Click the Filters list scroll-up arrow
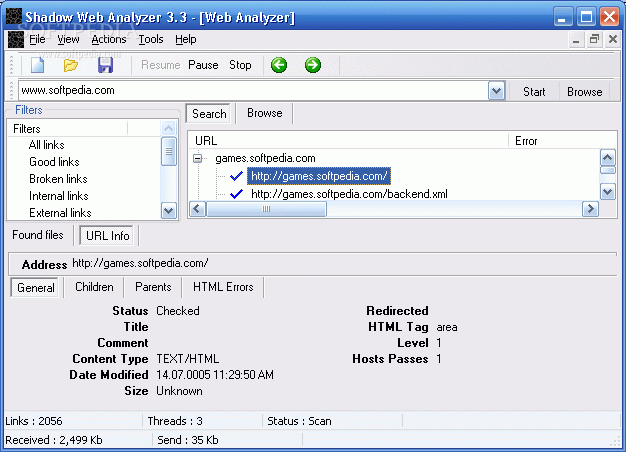 point(168,128)
